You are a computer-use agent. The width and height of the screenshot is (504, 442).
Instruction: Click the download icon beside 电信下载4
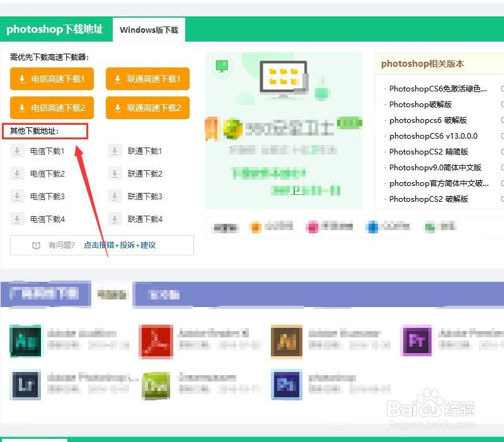pyautogui.click(x=17, y=219)
